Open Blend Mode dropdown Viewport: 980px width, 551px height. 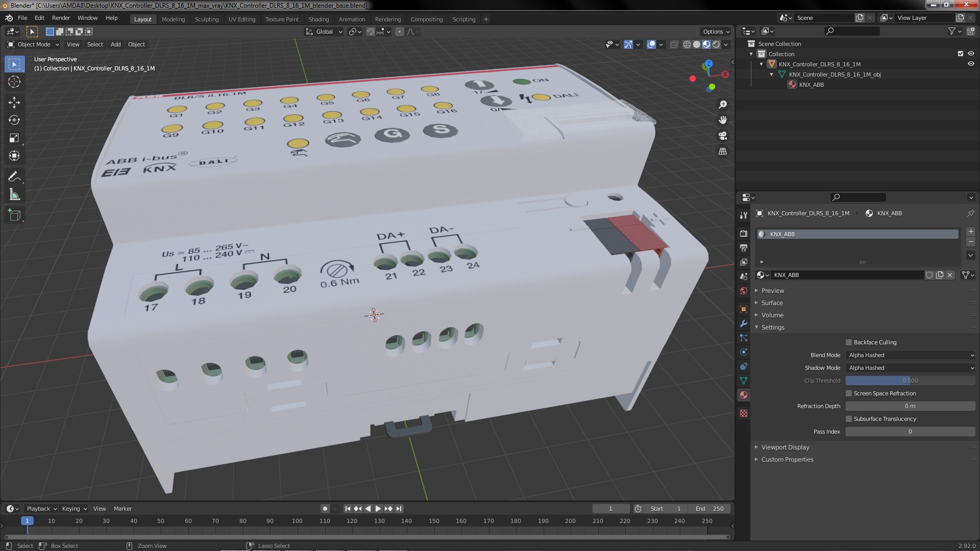911,355
